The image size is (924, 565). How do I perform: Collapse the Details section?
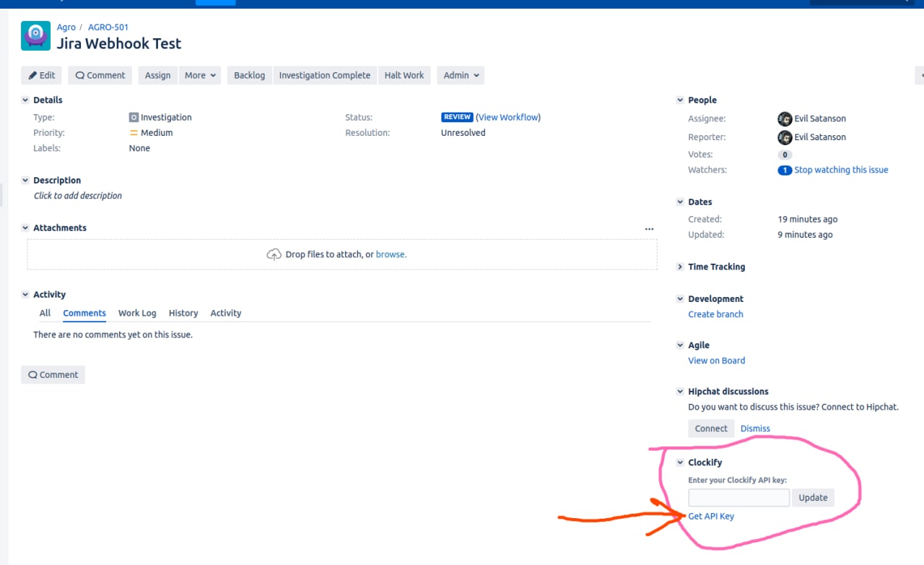pos(25,100)
